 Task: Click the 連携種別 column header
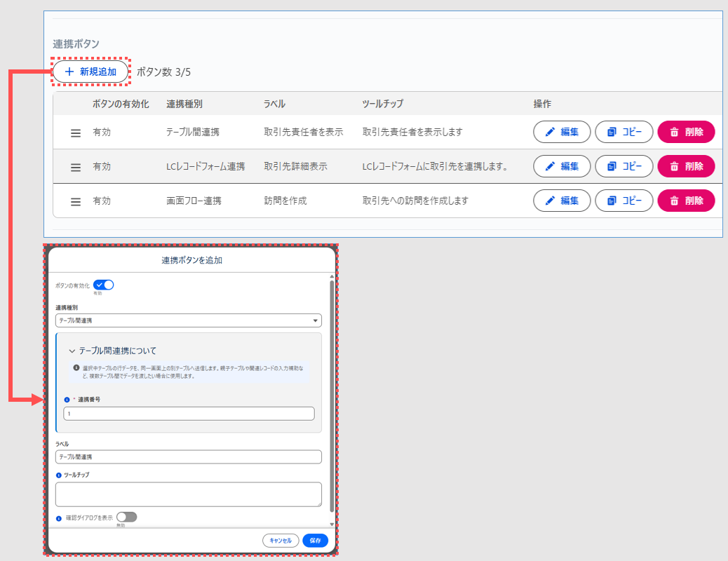184,104
